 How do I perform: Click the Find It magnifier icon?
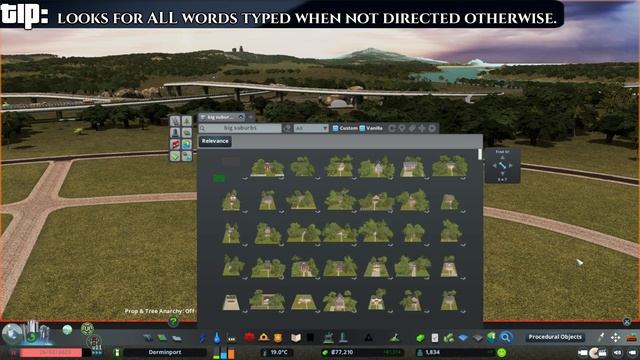pyautogui.click(x=505, y=337)
